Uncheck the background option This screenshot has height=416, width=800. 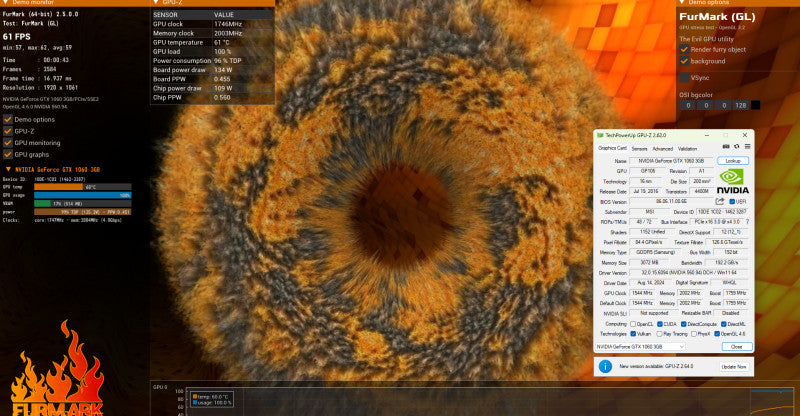[x=684, y=61]
